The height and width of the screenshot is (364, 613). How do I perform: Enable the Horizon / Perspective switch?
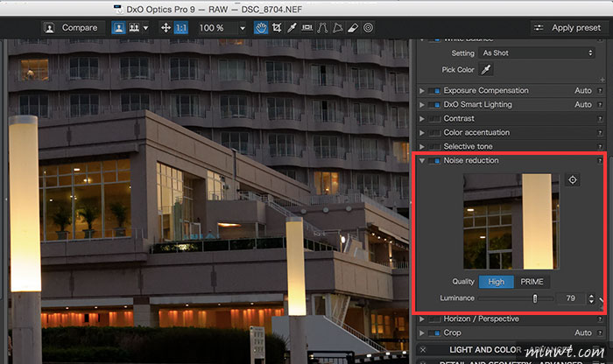[x=434, y=319]
